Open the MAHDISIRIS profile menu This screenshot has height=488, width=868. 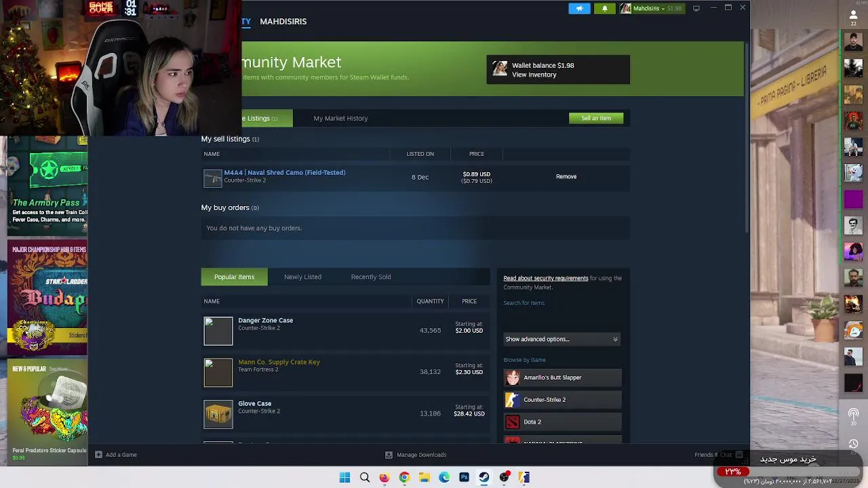283,22
